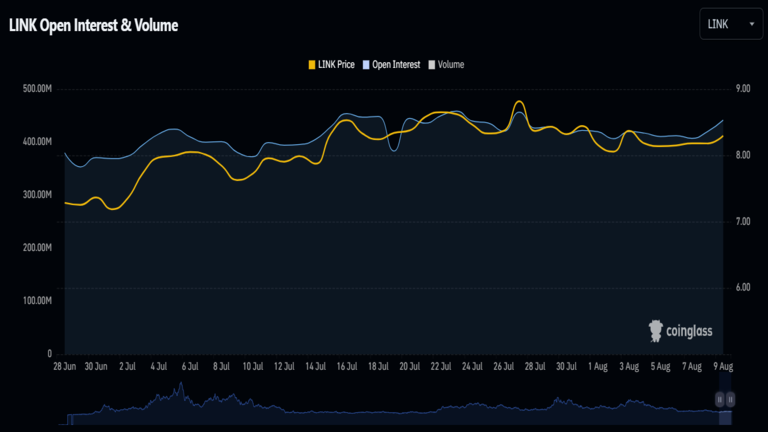Toggle the Volume legend entry
The width and height of the screenshot is (768, 432).
(446, 65)
